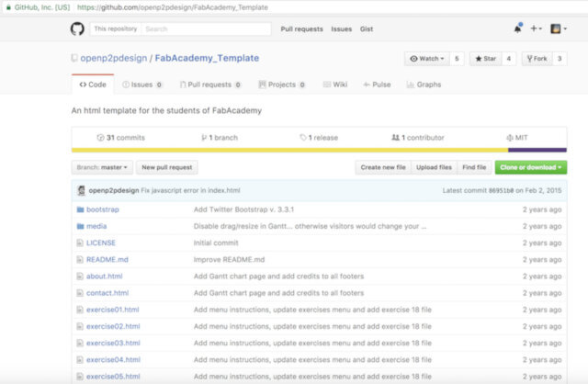Click the exercise03.html file icon
This screenshot has height=384, width=588.
click(x=80, y=344)
